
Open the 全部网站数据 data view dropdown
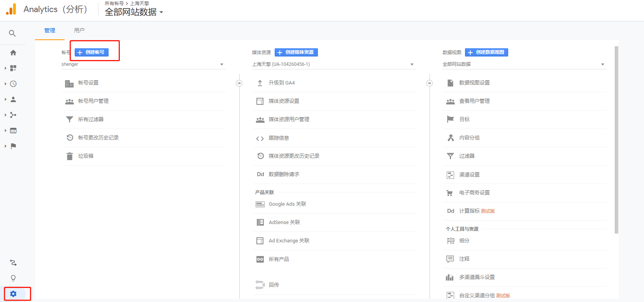[524, 64]
